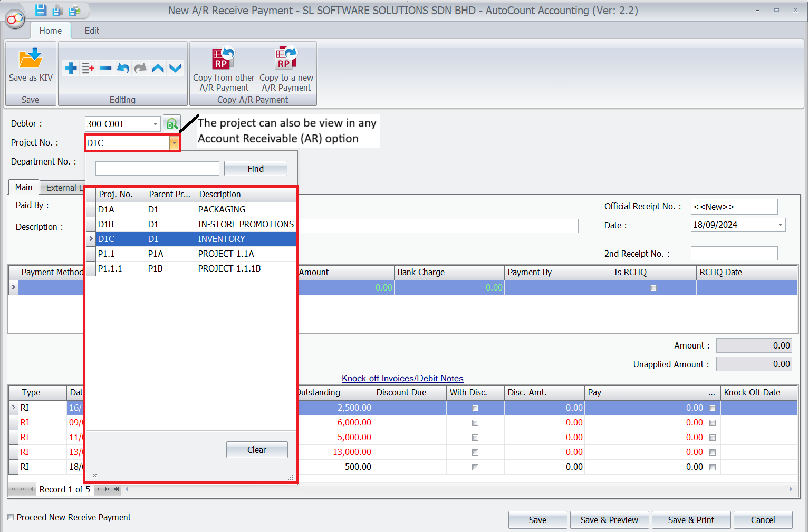The height and width of the screenshot is (532, 808).
Task: Click the move up chevron icon
Action: 158,68
